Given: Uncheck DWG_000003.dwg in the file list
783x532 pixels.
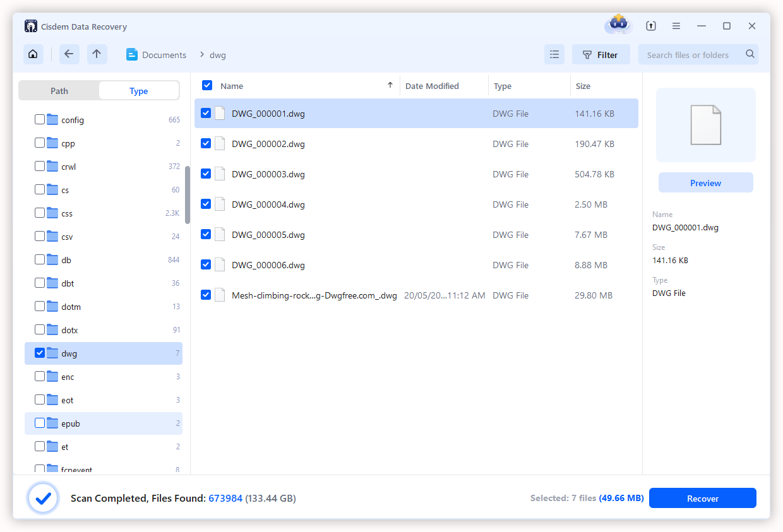Looking at the screenshot, I should pyautogui.click(x=206, y=174).
